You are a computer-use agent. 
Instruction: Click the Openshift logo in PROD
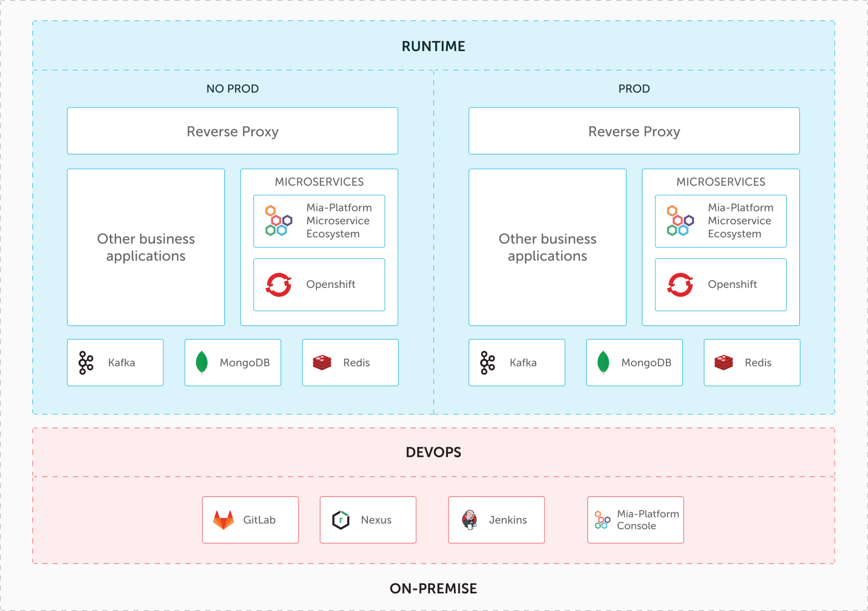(680, 285)
